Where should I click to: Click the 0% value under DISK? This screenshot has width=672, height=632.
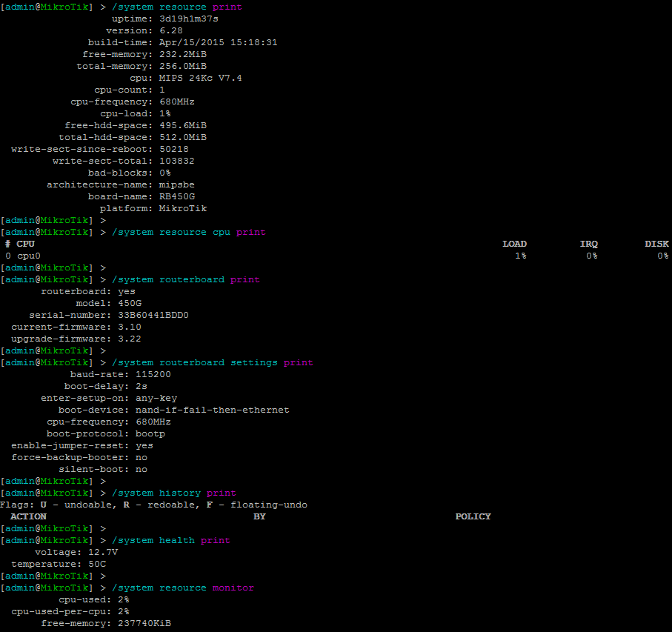(663, 256)
